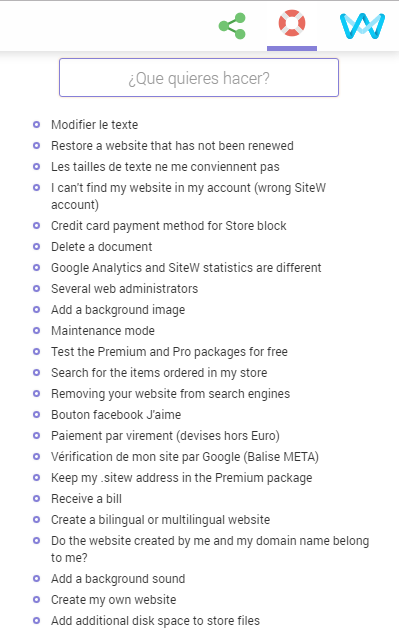The width and height of the screenshot is (399, 632).
Task: Open 'Test the Premium and Pro packages for free'
Action: [169, 351]
